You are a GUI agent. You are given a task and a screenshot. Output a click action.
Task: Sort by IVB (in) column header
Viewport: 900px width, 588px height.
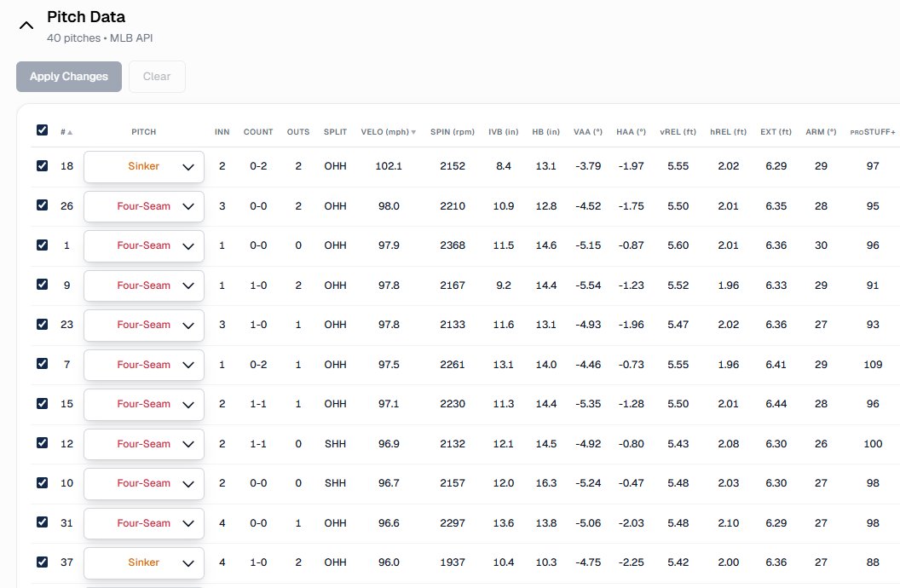click(x=504, y=132)
